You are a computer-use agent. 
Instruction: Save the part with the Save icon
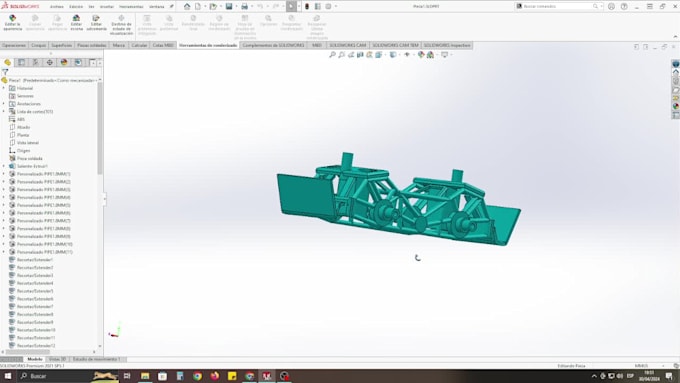point(229,6)
